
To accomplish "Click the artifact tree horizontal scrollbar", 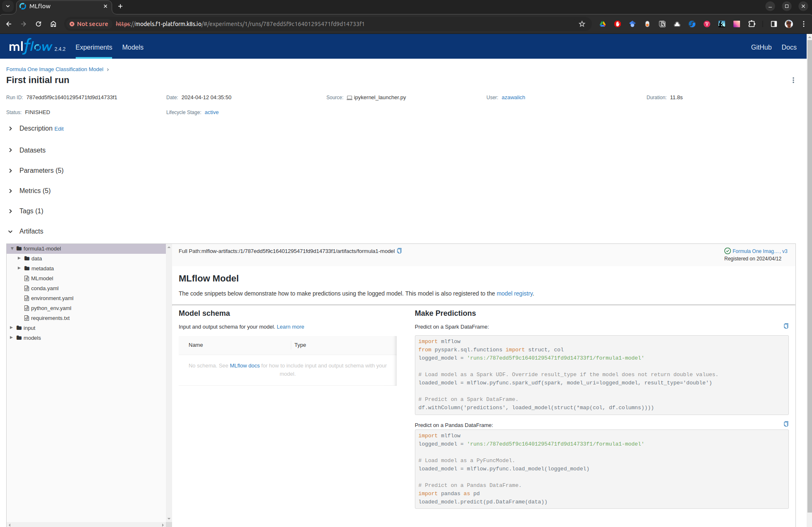I will click(86, 525).
